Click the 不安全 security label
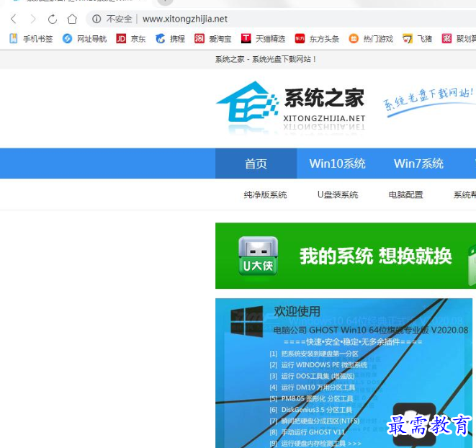 point(119,19)
